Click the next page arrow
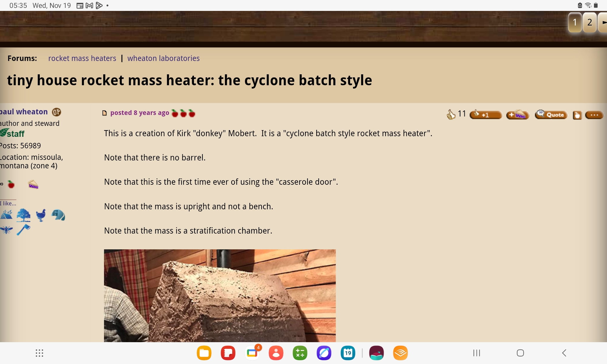The width and height of the screenshot is (607, 364). pos(603,22)
